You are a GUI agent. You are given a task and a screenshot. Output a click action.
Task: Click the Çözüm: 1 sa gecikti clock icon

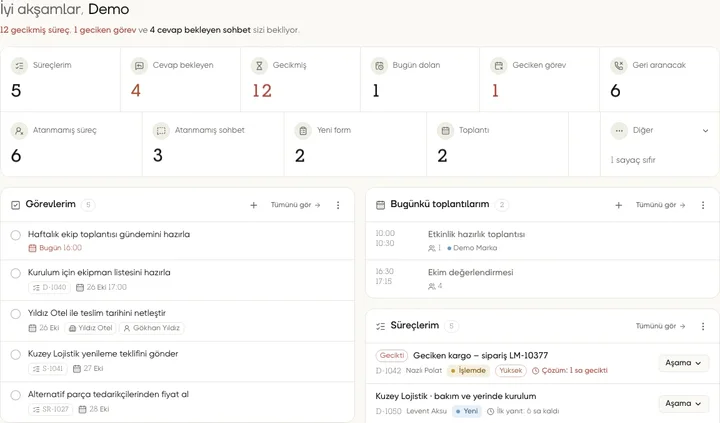535,371
